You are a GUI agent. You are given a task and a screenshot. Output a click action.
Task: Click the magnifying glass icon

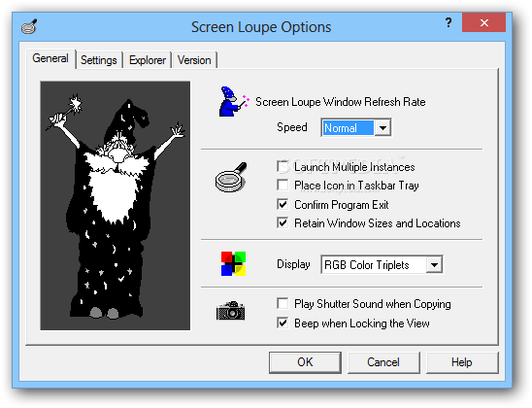tap(231, 177)
